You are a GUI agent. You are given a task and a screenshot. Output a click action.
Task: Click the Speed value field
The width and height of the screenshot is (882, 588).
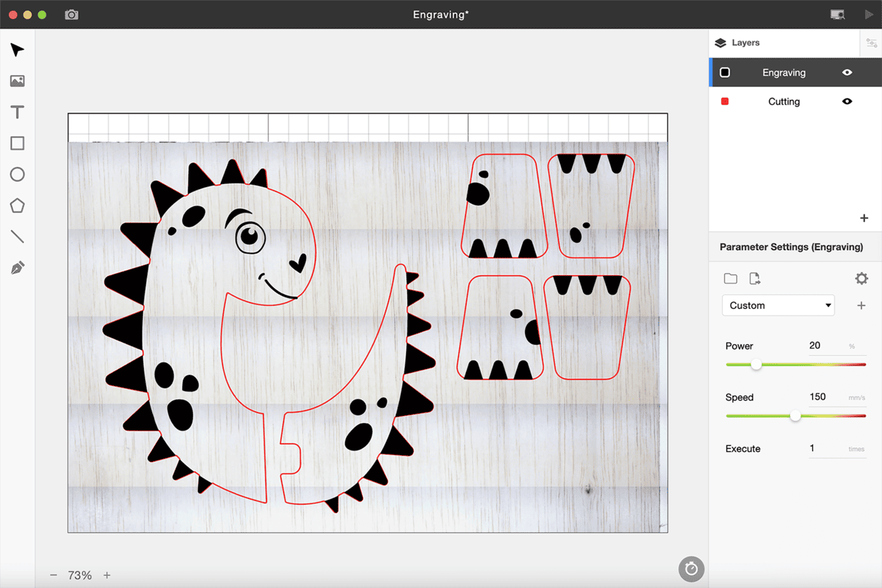click(822, 397)
